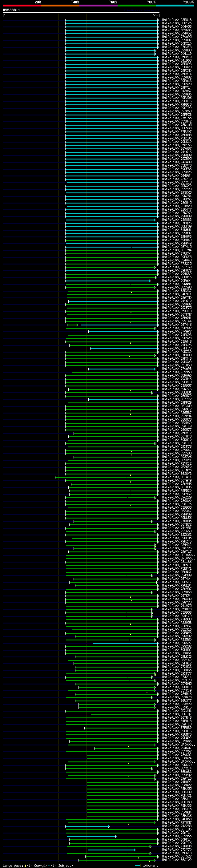
Task: Click hit label UniRef100_A5ANK1
Action: coord(177,572)
